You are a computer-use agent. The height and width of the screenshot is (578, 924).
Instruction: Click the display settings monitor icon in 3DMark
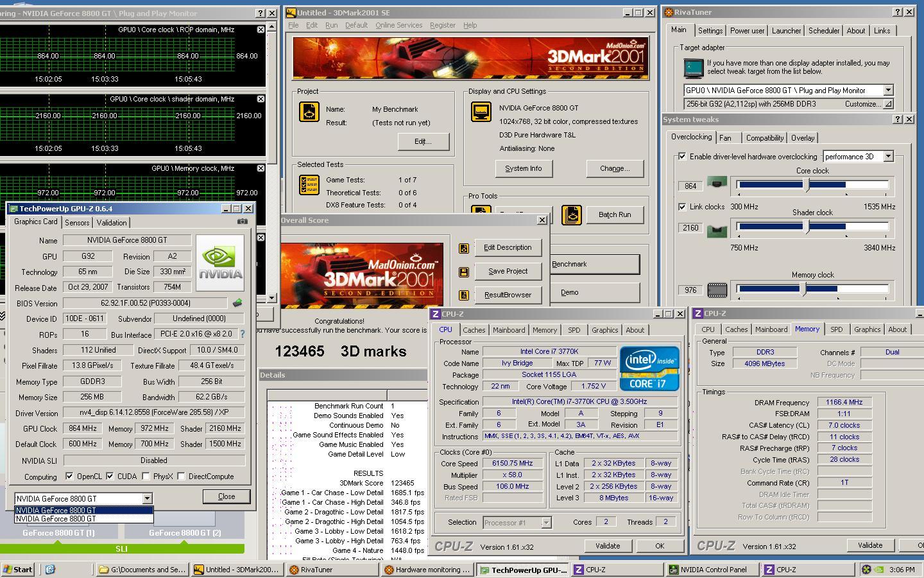pos(481,112)
